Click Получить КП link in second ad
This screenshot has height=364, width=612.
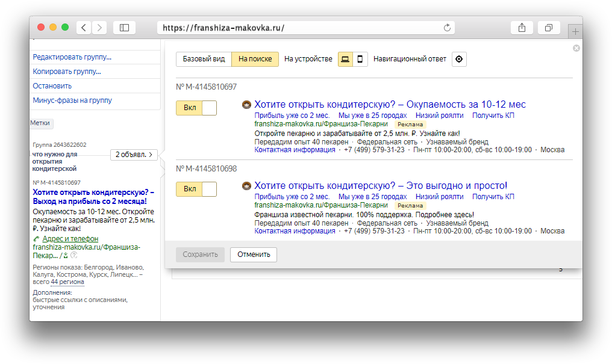(493, 196)
